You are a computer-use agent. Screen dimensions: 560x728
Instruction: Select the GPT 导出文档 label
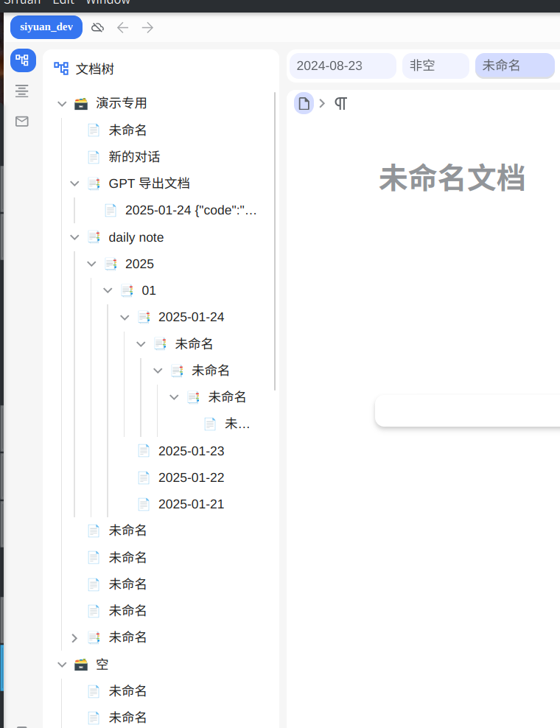149,184
